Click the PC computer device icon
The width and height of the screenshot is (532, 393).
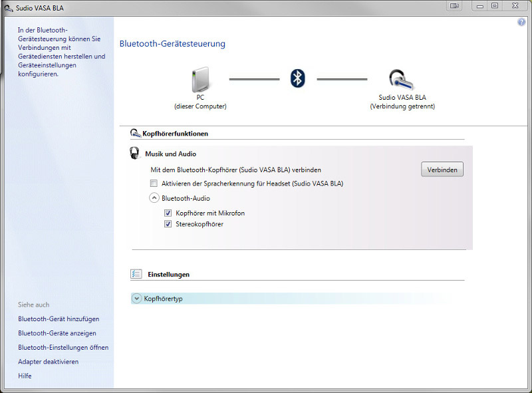click(200, 79)
